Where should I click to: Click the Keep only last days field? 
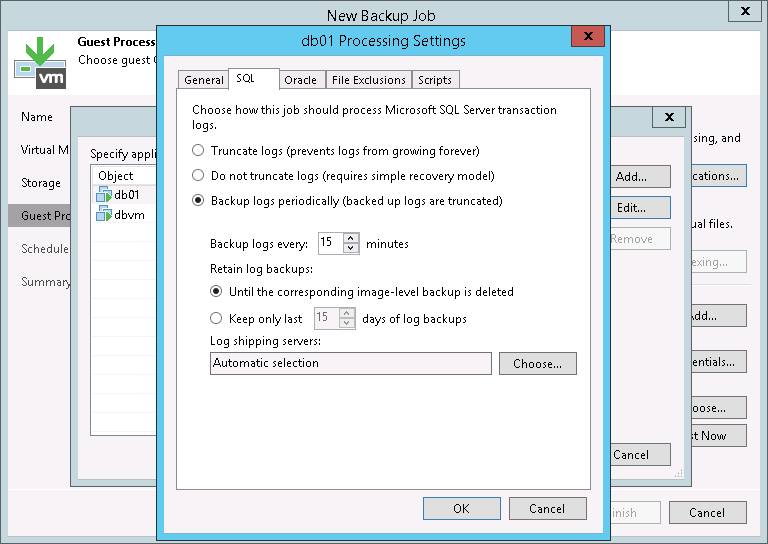pyautogui.click(x=327, y=318)
